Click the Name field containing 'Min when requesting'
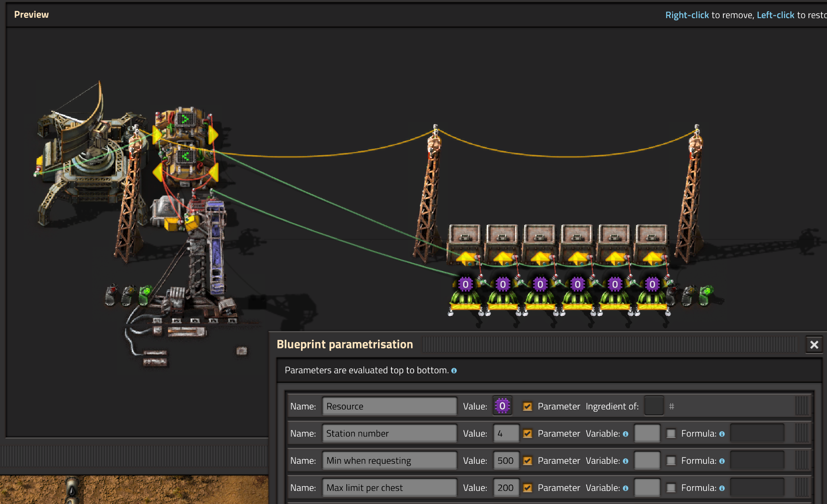 point(389,461)
